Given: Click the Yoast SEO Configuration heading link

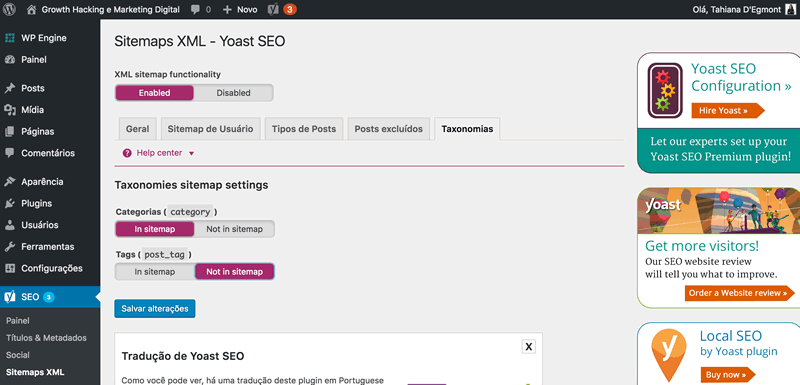Looking at the screenshot, I should [x=741, y=77].
